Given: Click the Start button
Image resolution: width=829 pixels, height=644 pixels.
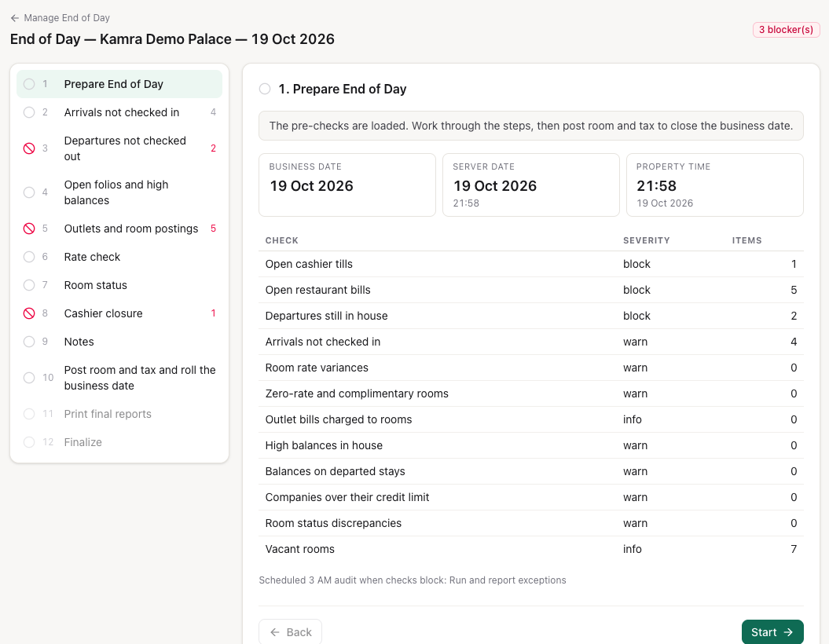Looking at the screenshot, I should 772,632.
